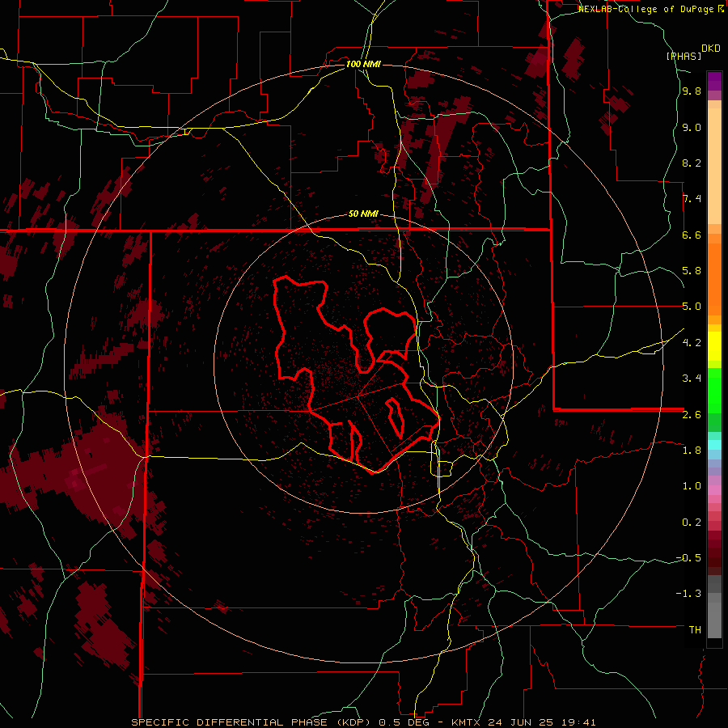Click the yellow segment of the color bar

(714, 346)
